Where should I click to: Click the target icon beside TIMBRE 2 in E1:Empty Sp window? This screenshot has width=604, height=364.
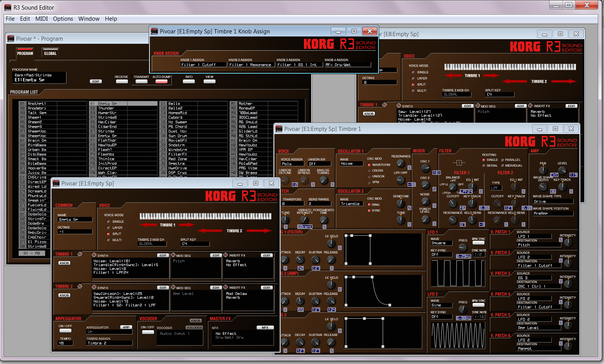[80, 286]
